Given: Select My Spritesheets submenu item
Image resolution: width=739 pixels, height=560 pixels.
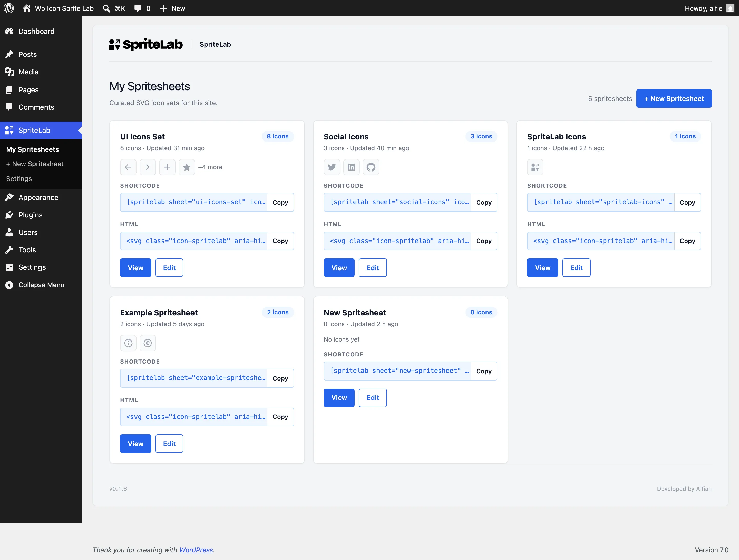Looking at the screenshot, I should pyautogui.click(x=32, y=149).
